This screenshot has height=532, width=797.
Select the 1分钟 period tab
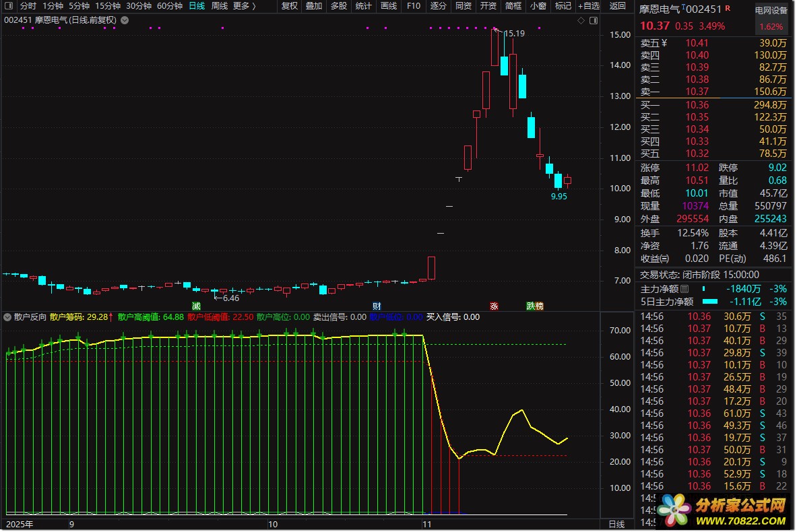pyautogui.click(x=53, y=5)
